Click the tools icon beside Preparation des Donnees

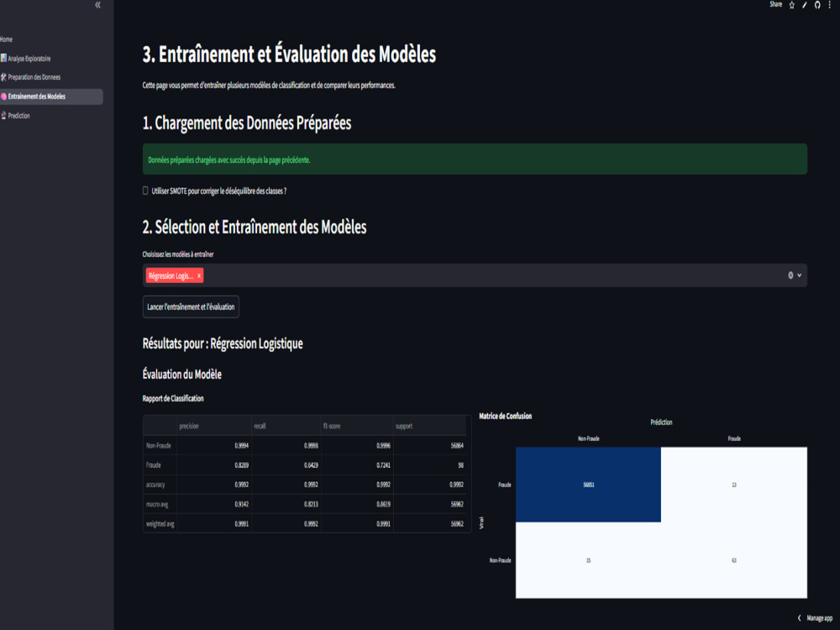coord(3,77)
